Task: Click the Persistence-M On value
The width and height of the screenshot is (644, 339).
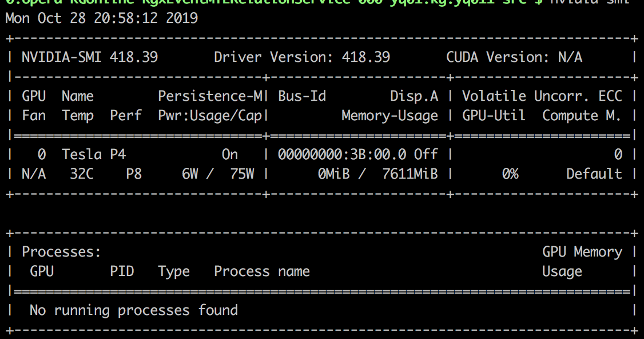Action: tap(230, 154)
